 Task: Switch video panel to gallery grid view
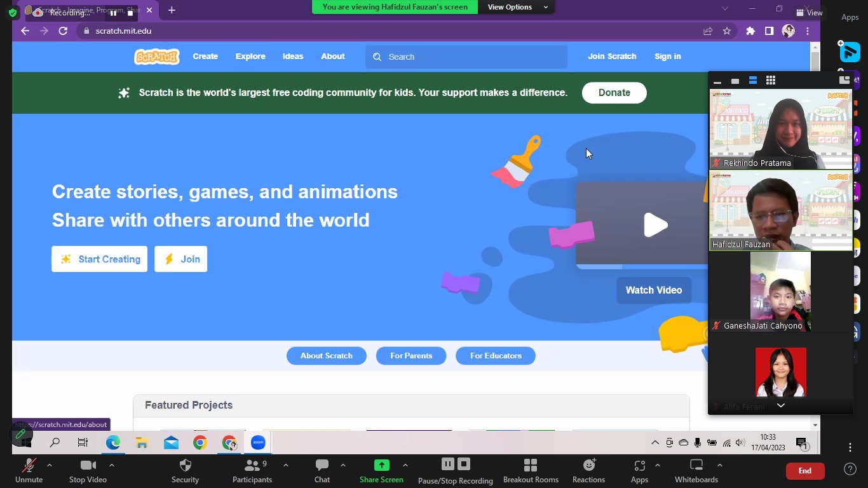click(771, 81)
